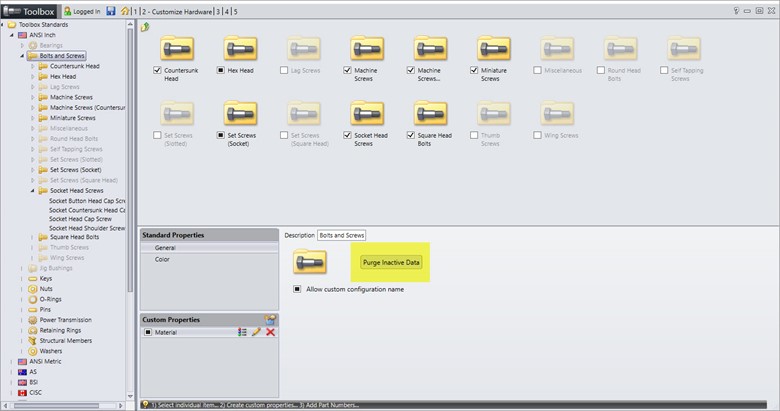
Task: Enable the Lag Screws checkbox
Action: [285, 71]
